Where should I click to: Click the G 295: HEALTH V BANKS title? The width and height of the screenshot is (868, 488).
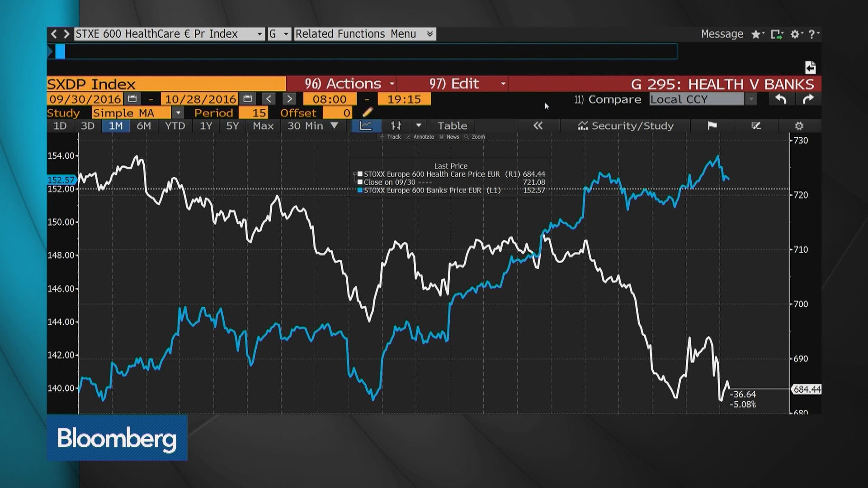pos(722,84)
